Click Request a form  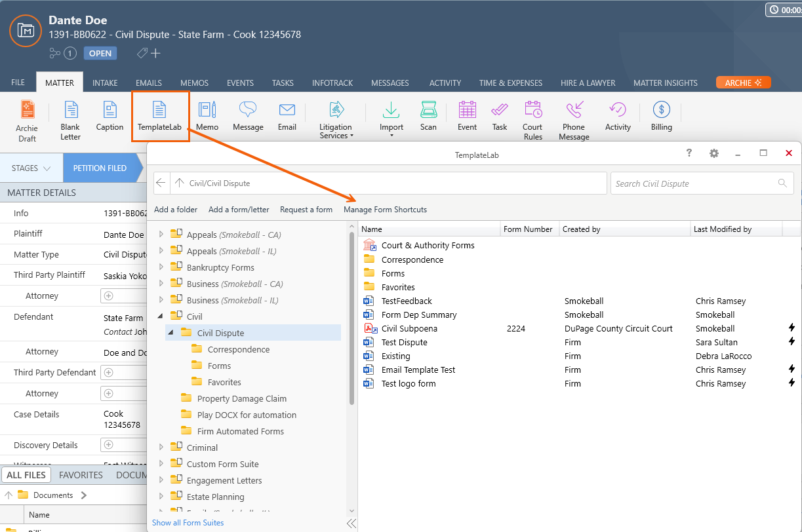coord(306,210)
